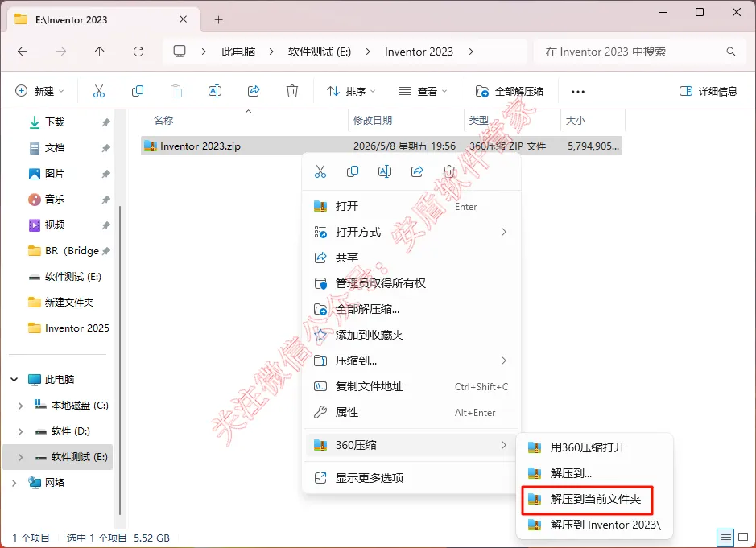Screen dimensions: 756x548
Task: Choose 解压到当前文件夹
Action: (x=594, y=500)
